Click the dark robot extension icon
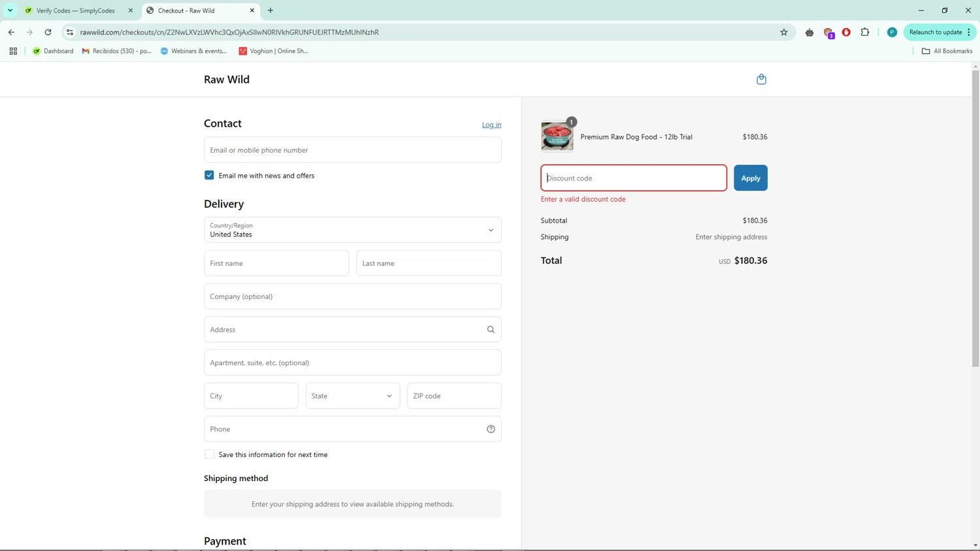 (809, 32)
